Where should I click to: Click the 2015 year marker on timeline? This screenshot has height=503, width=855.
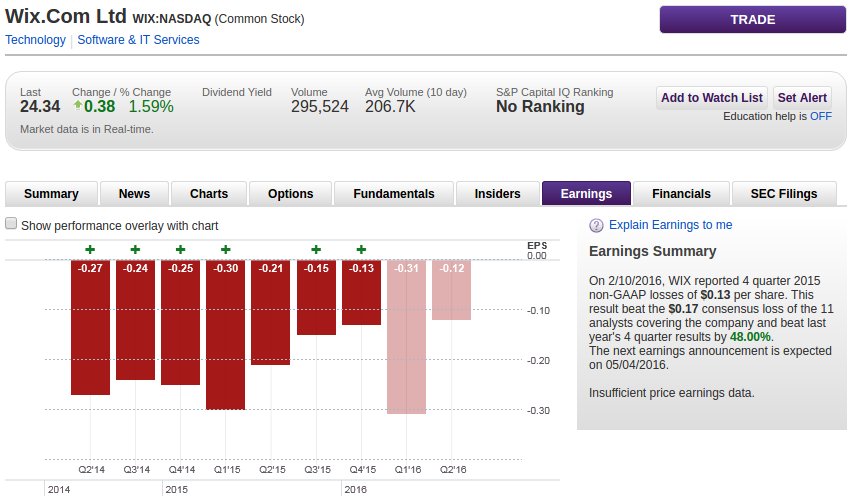pyautogui.click(x=177, y=489)
